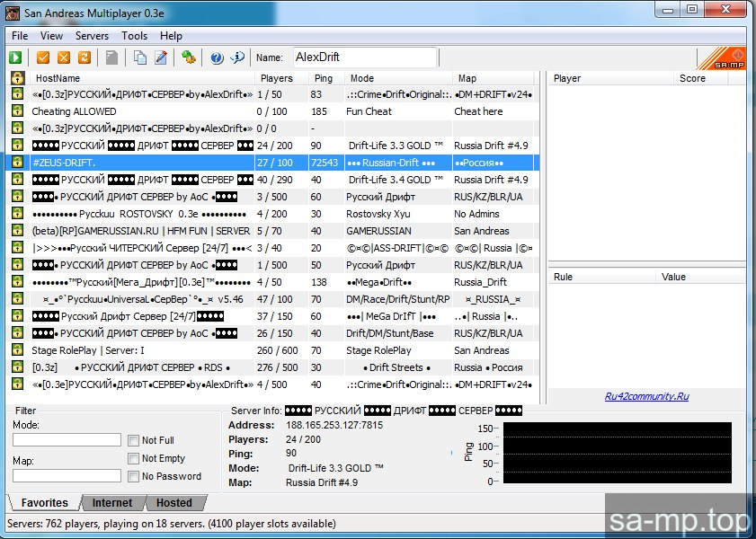The image size is (756, 539).
Task: Click the Score column header
Action: [x=700, y=78]
